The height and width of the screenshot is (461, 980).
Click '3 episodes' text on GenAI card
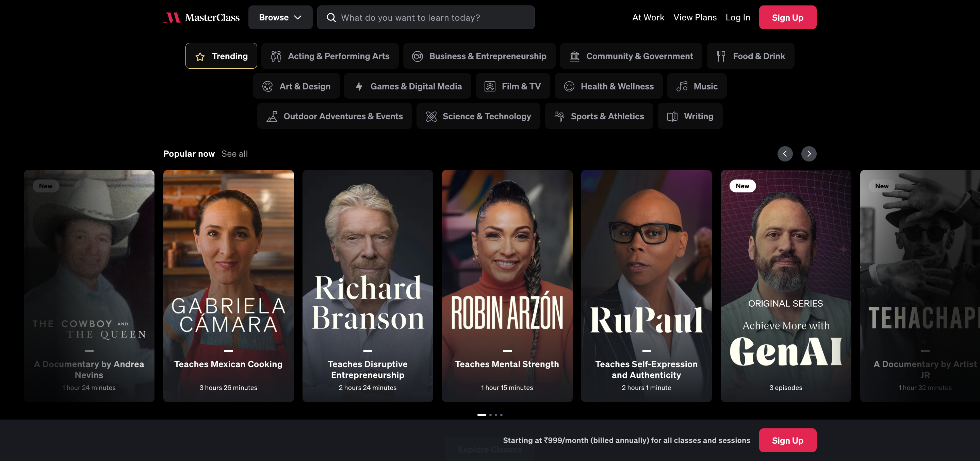pyautogui.click(x=786, y=387)
